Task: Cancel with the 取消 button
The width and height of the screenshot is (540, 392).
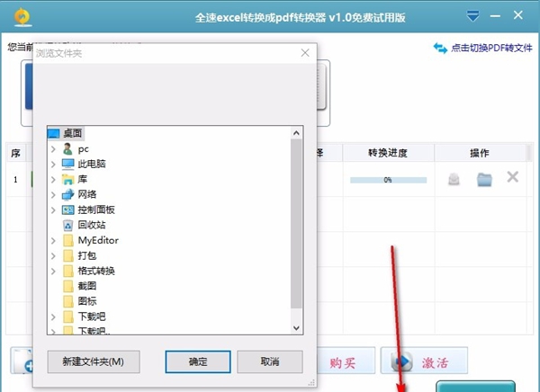Action: tap(270, 361)
